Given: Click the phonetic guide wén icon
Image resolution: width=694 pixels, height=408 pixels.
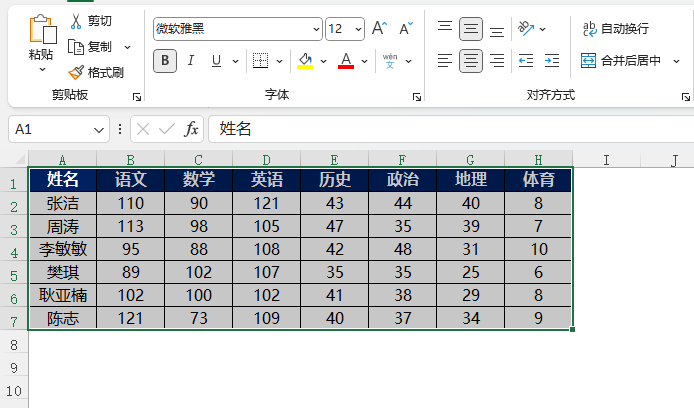Looking at the screenshot, I should pos(390,61).
